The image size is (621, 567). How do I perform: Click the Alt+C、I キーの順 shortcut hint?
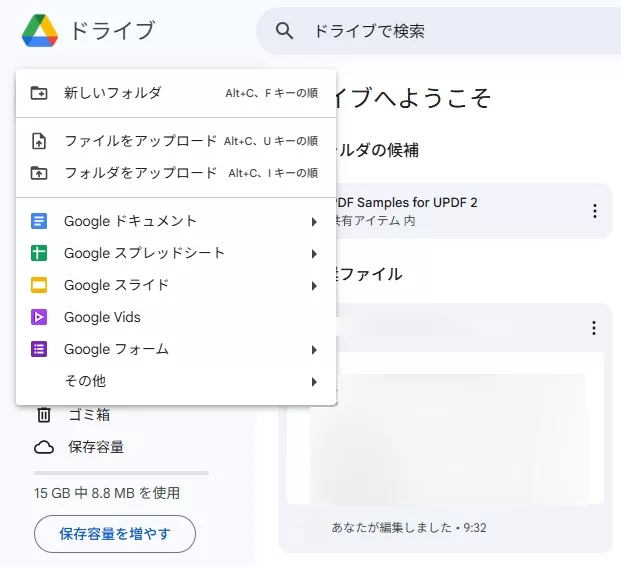coord(273,173)
